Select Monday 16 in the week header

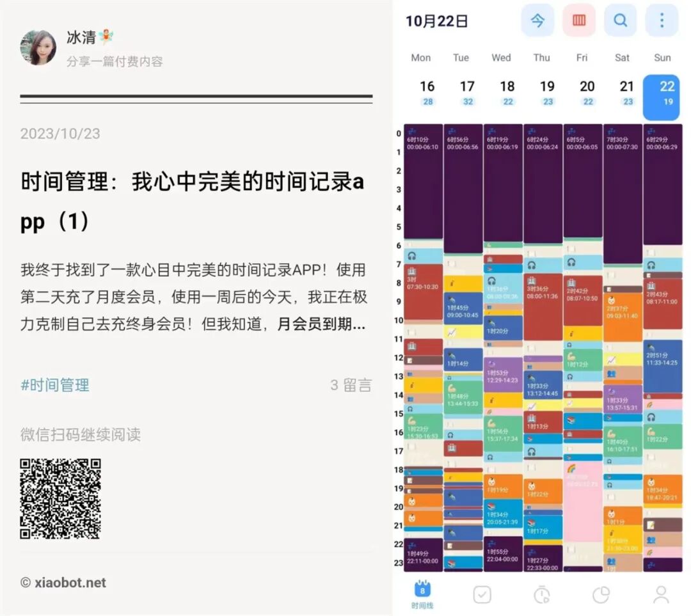(x=427, y=93)
